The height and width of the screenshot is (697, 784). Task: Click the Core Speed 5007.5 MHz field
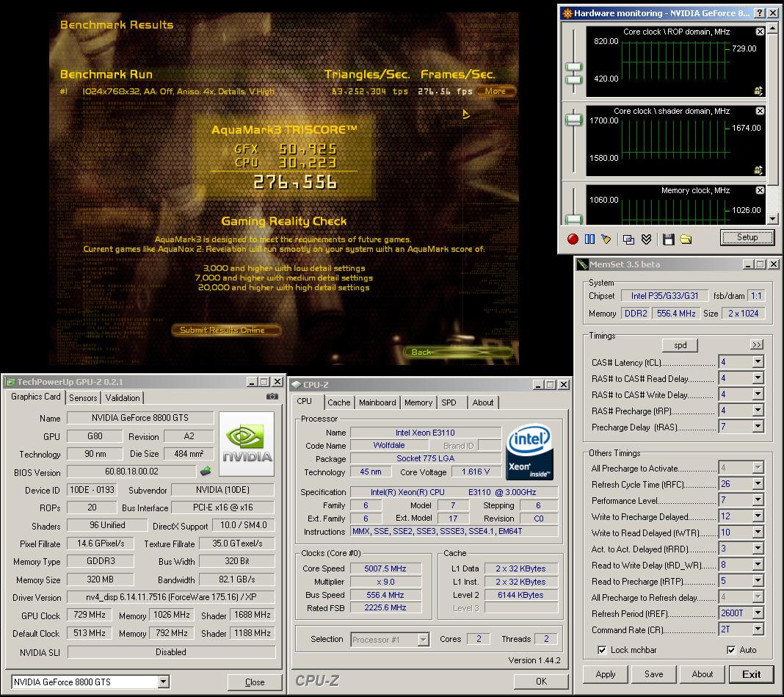coord(385,568)
